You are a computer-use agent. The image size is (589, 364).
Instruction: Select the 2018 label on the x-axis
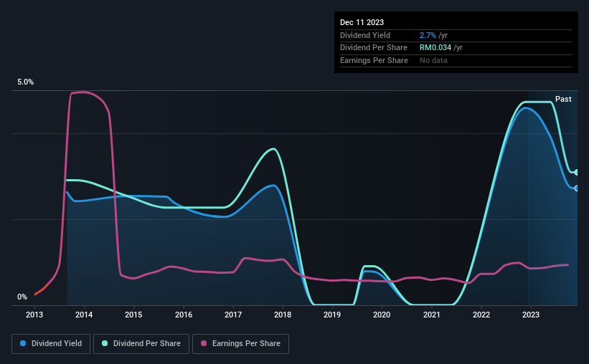(283, 315)
